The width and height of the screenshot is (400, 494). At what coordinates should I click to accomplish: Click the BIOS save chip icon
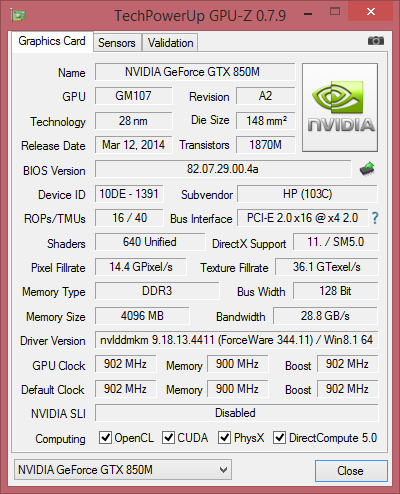(x=367, y=169)
